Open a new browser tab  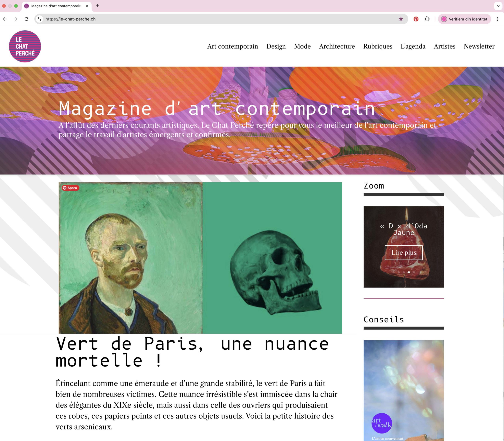tap(98, 6)
